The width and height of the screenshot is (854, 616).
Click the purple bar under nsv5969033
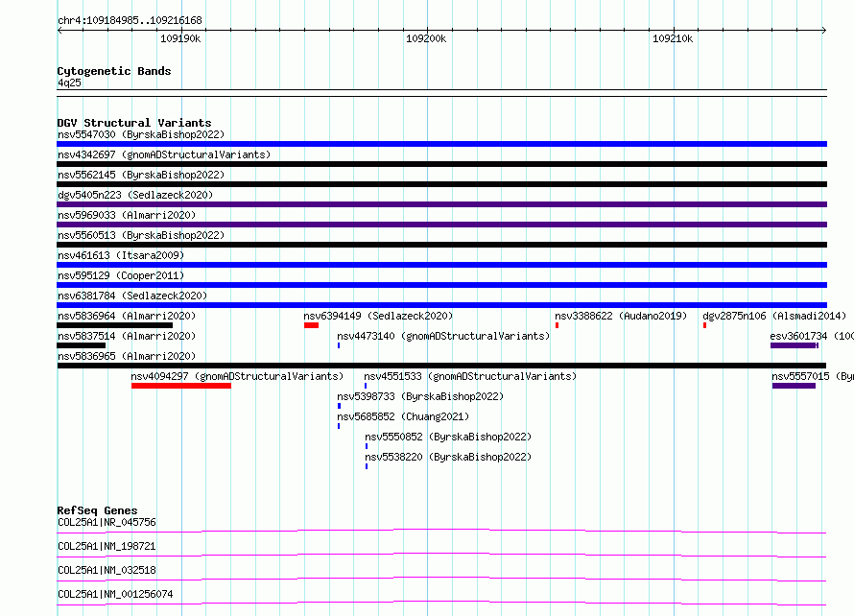441,225
